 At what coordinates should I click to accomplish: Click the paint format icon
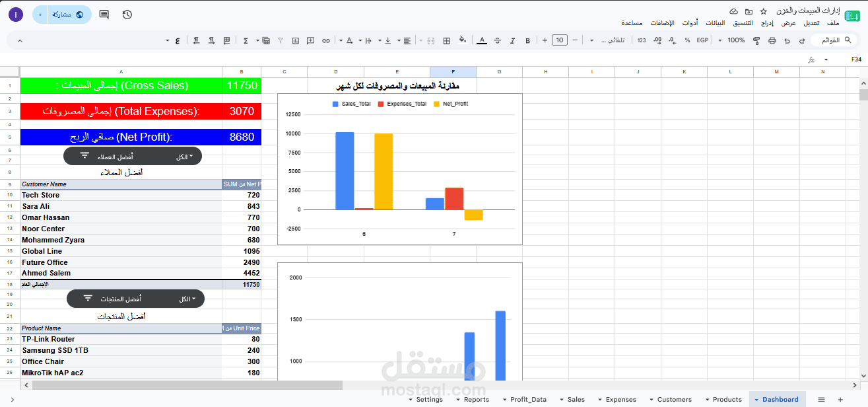pyautogui.click(x=756, y=40)
